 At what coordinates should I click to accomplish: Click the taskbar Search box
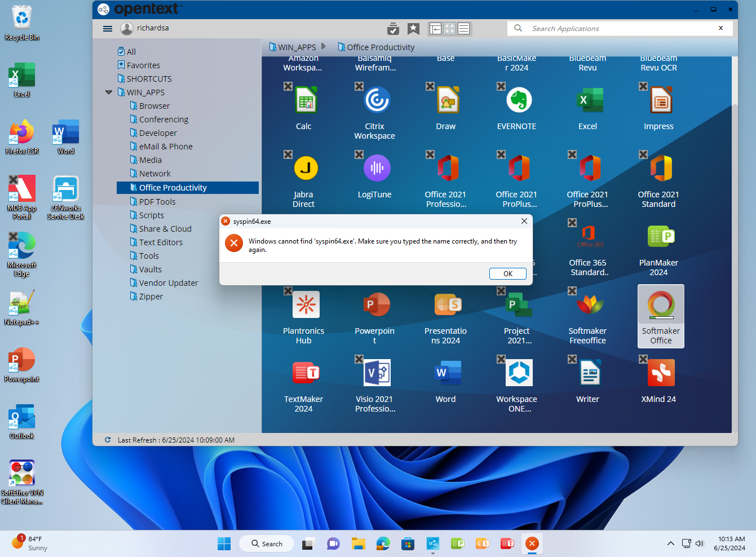[x=267, y=543]
